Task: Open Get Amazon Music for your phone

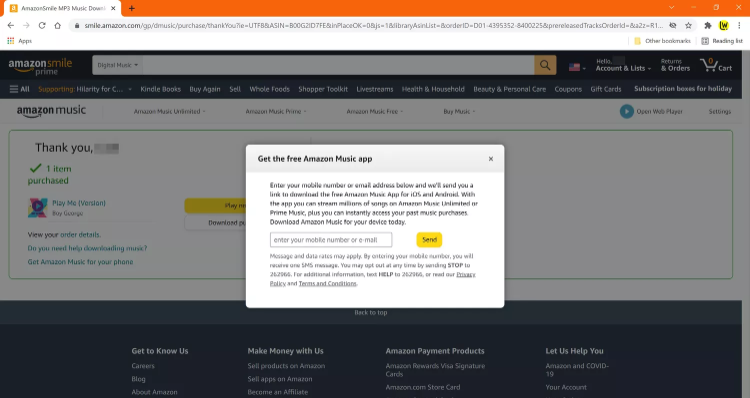Action: tap(80, 262)
